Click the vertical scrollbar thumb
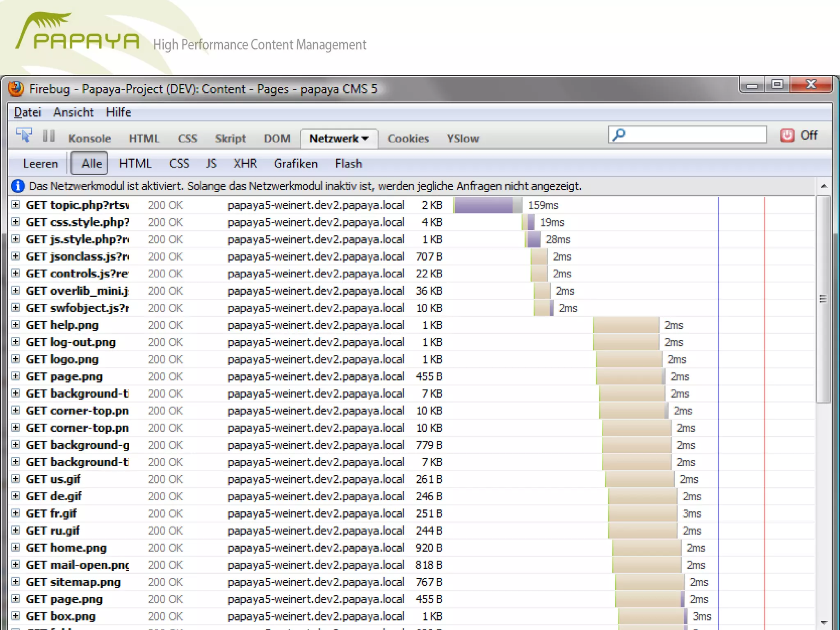This screenshot has height=630, width=840. (x=823, y=299)
